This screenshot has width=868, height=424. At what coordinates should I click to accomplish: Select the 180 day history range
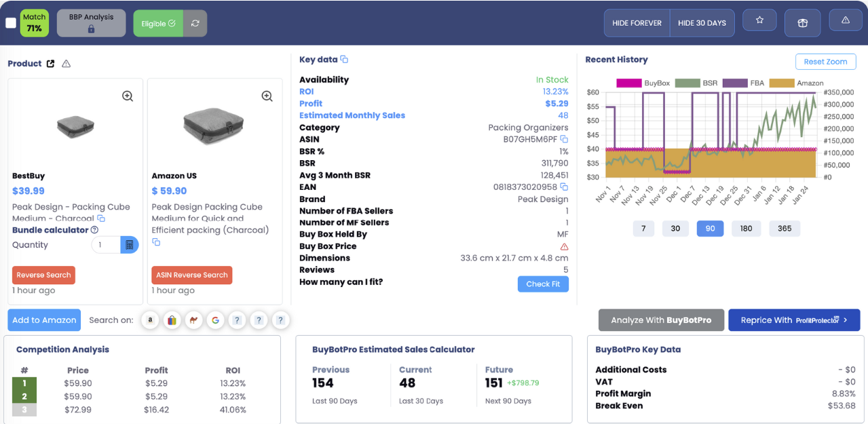click(x=746, y=229)
